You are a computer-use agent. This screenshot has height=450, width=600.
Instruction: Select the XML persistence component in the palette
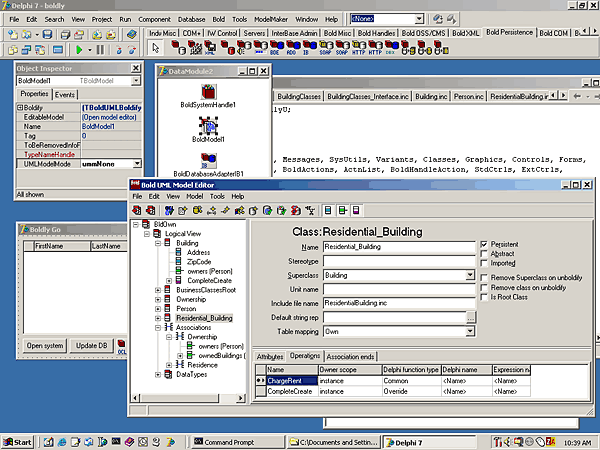[x=210, y=48]
